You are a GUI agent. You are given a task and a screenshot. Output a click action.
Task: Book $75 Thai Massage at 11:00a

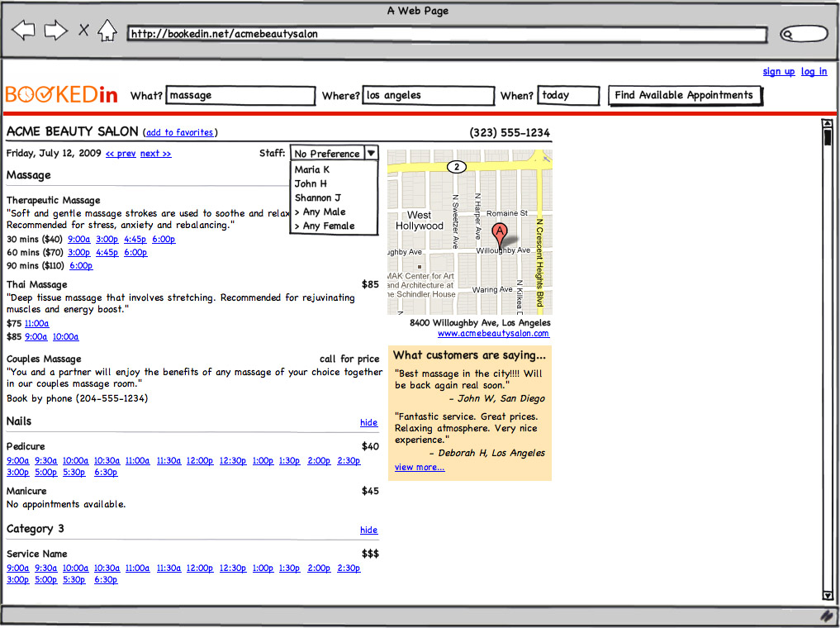[36, 323]
